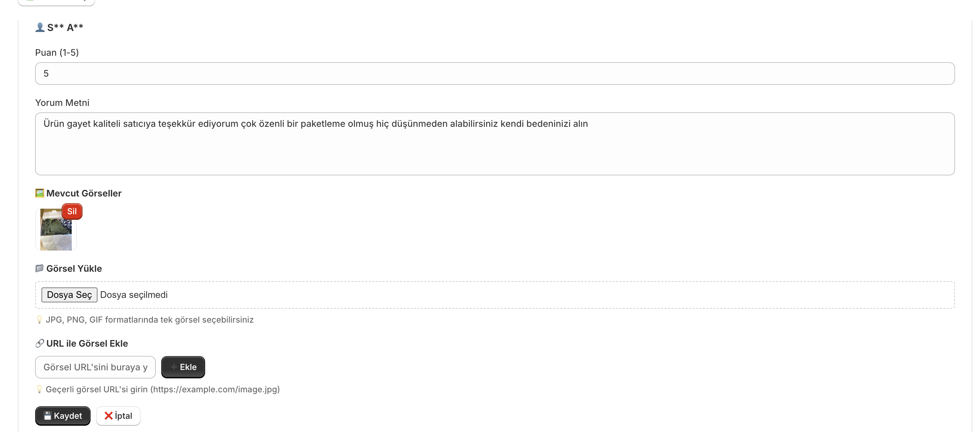Cancel editing with the İptal button
This screenshot has width=980, height=432.
pos(118,416)
